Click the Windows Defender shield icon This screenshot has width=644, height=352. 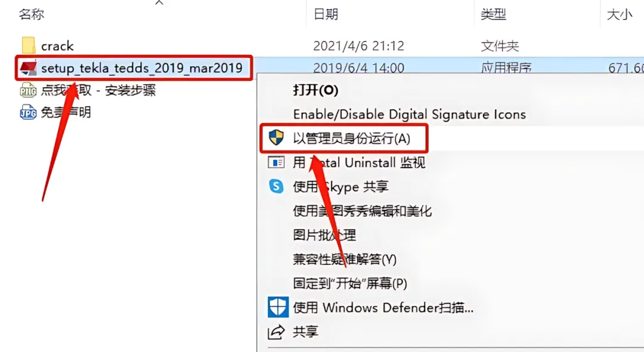click(x=278, y=307)
